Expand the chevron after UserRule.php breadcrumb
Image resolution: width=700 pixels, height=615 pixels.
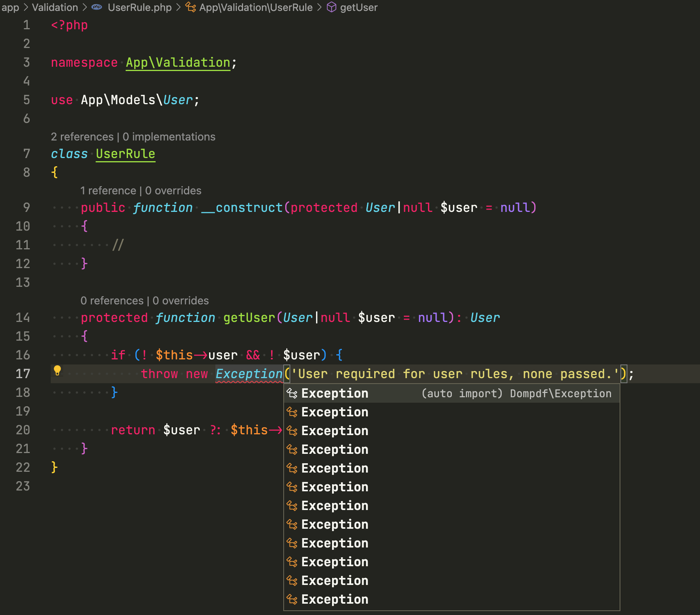pos(178,7)
